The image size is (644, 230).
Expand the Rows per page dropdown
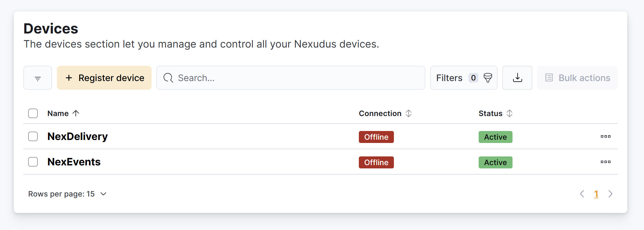coord(67,194)
